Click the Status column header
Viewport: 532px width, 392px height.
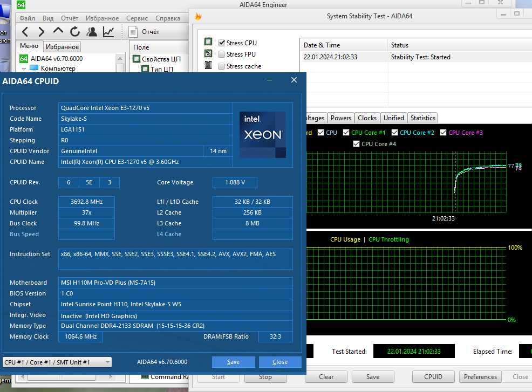click(460, 45)
